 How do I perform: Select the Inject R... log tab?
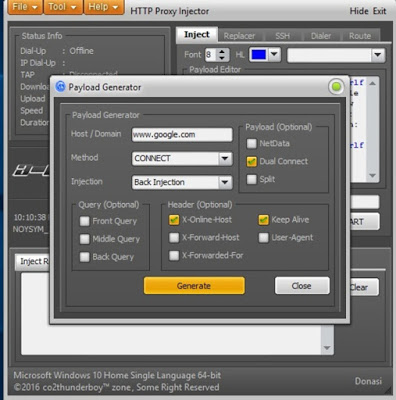pyautogui.click(x=33, y=262)
